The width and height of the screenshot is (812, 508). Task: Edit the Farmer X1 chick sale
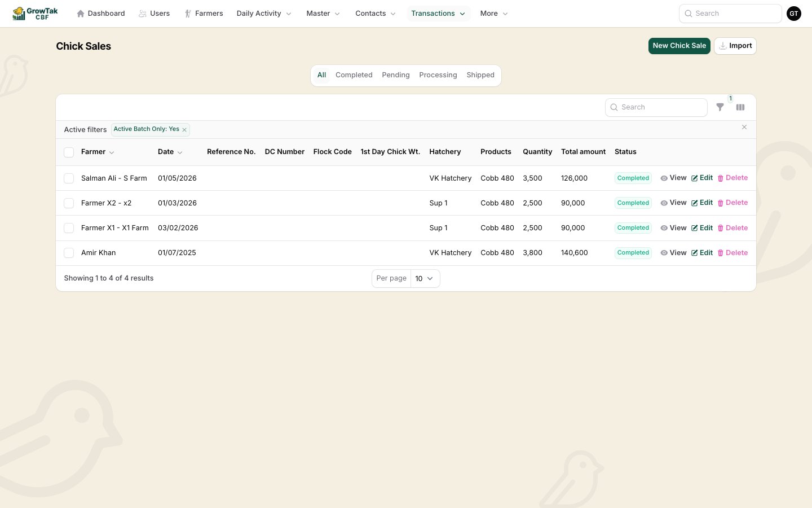(x=702, y=228)
